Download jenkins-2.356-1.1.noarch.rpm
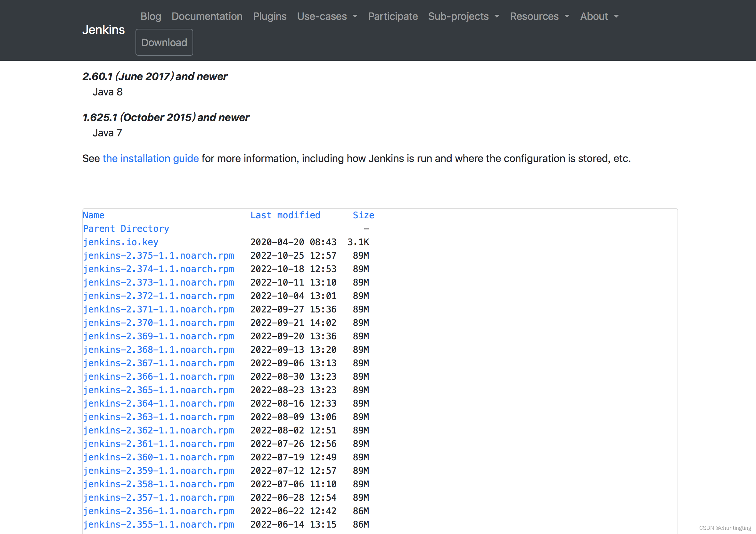The height and width of the screenshot is (534, 756). 158,511
